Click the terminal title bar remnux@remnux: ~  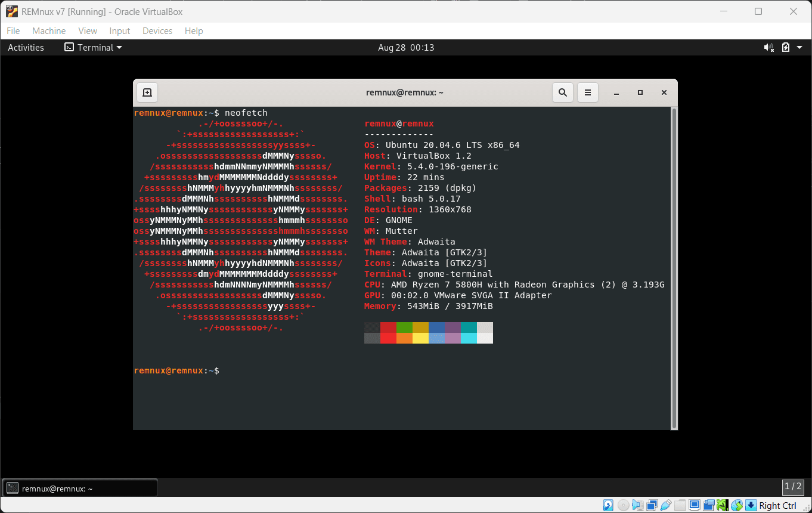click(405, 92)
